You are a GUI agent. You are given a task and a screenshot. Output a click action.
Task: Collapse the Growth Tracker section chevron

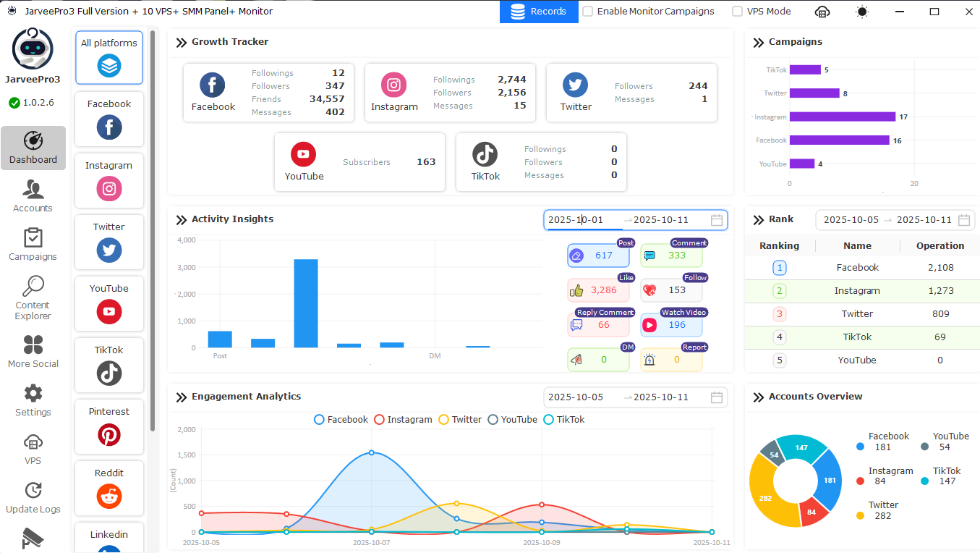click(x=182, y=43)
